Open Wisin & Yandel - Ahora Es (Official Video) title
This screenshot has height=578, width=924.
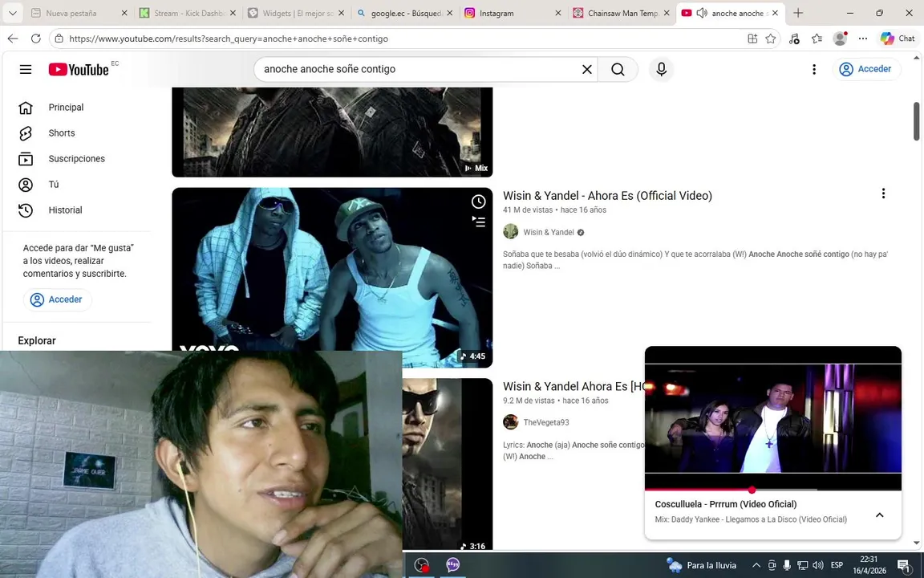[x=607, y=196]
